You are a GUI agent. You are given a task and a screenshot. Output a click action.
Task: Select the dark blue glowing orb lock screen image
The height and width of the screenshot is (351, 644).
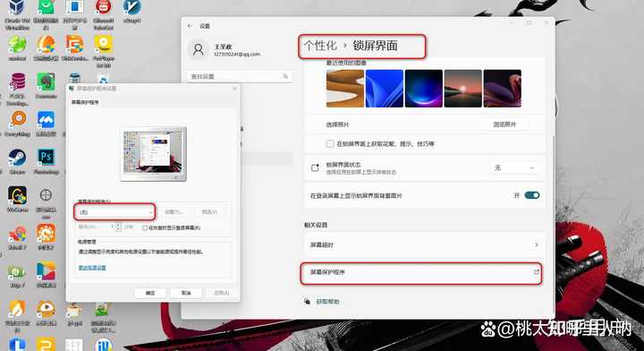424,89
